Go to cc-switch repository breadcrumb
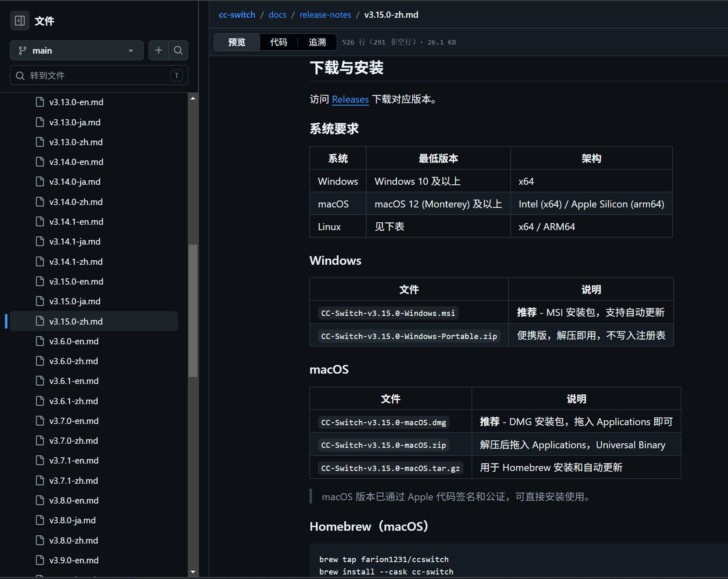Screen dimensions: 728x579 237,15
